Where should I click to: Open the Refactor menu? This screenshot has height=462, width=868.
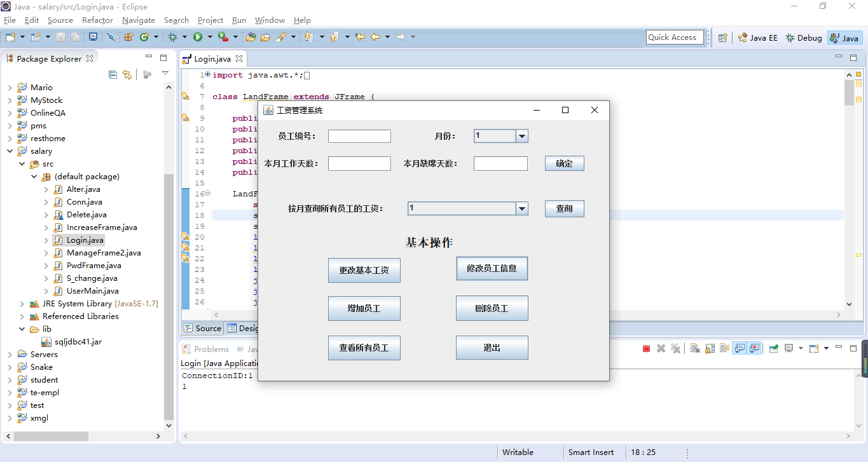click(97, 20)
